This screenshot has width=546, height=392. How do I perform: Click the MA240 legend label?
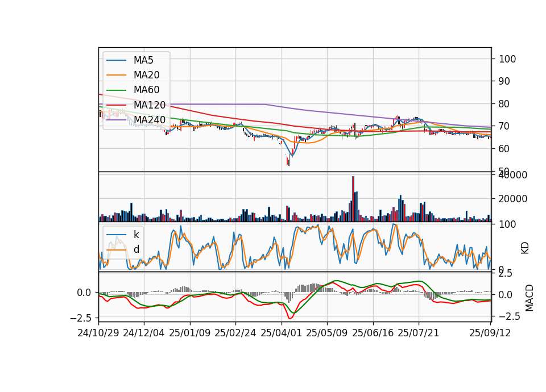click(x=150, y=120)
